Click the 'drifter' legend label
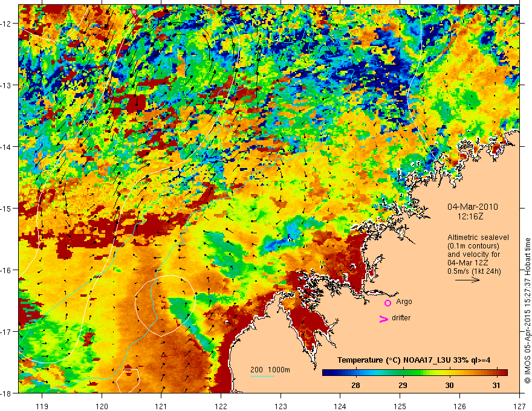 pos(401,318)
